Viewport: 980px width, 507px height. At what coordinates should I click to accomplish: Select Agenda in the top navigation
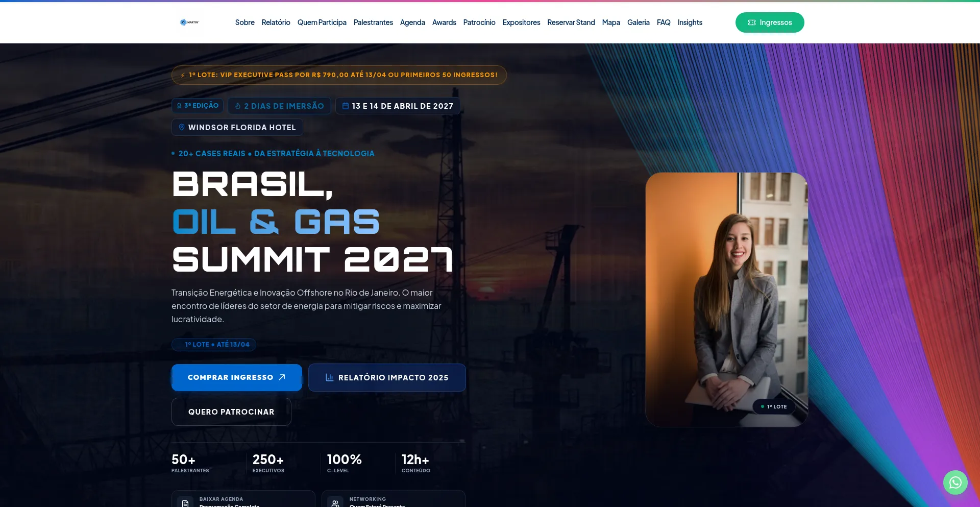pyautogui.click(x=412, y=22)
